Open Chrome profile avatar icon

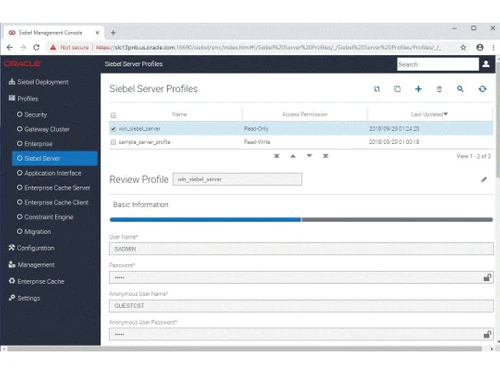pyautogui.click(x=480, y=47)
